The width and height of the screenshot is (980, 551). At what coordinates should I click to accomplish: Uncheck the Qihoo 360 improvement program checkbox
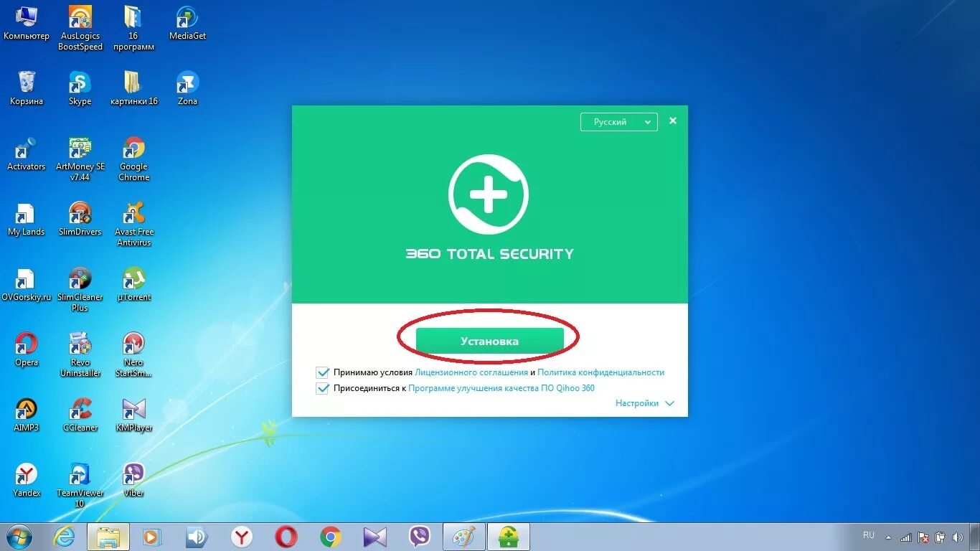(322, 388)
